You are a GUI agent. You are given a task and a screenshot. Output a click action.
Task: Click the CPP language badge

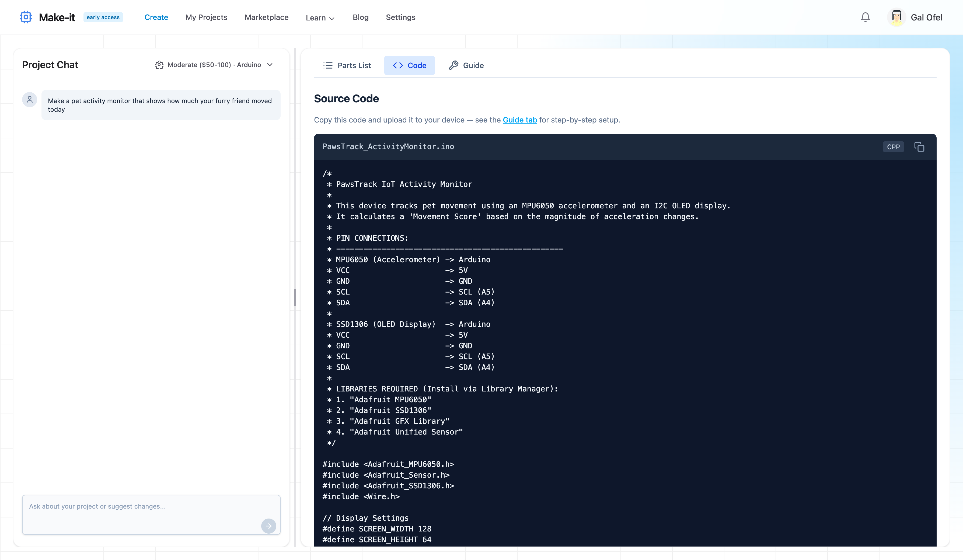point(894,147)
